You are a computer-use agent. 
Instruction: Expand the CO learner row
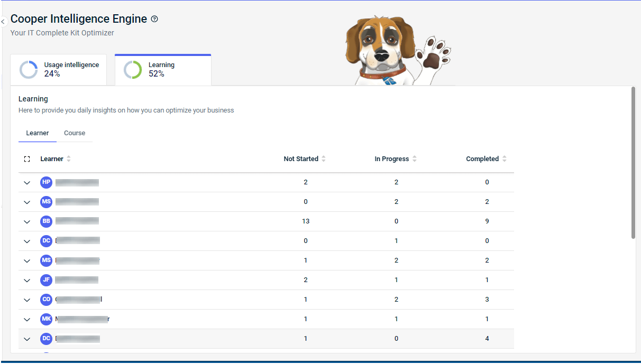click(x=27, y=300)
